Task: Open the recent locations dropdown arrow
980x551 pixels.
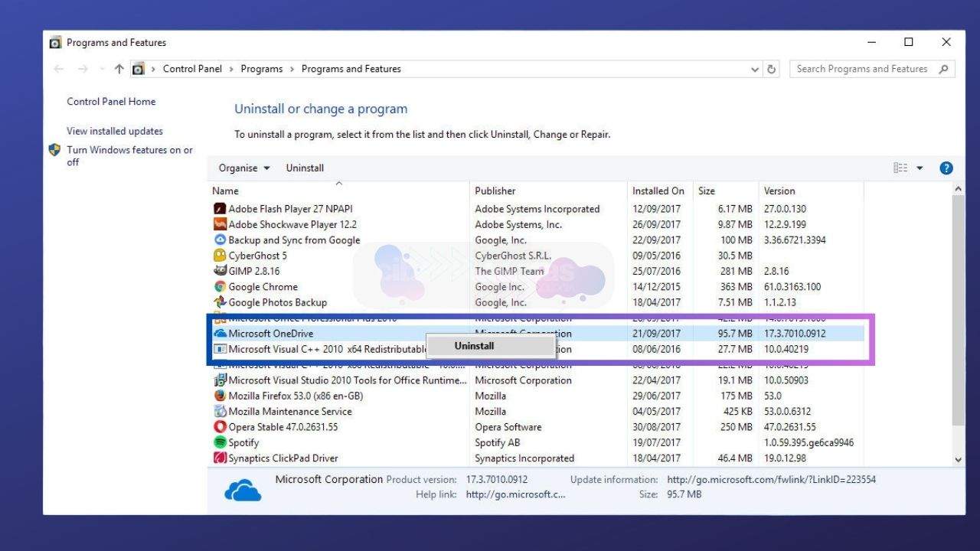Action: click(102, 69)
